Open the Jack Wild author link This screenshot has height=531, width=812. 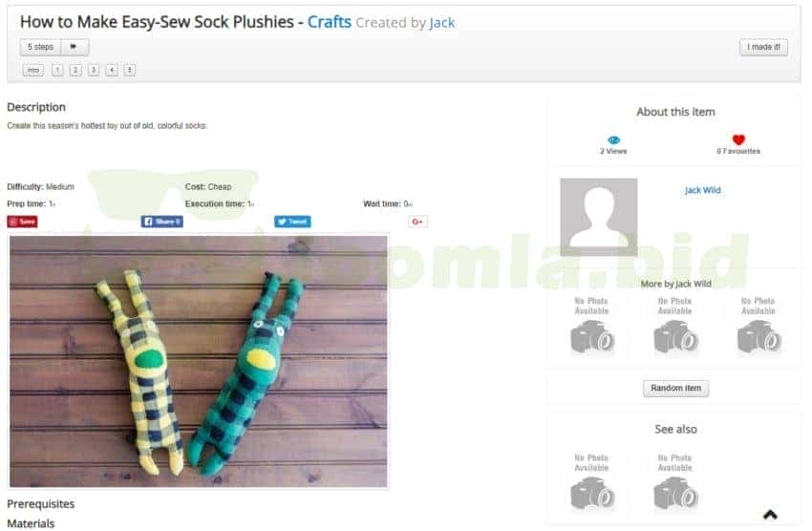pyautogui.click(x=702, y=190)
